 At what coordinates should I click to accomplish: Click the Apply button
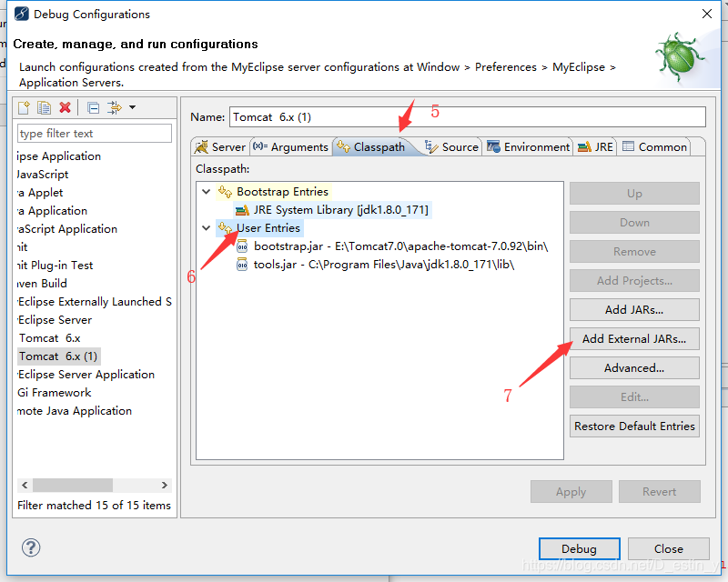coord(571,491)
